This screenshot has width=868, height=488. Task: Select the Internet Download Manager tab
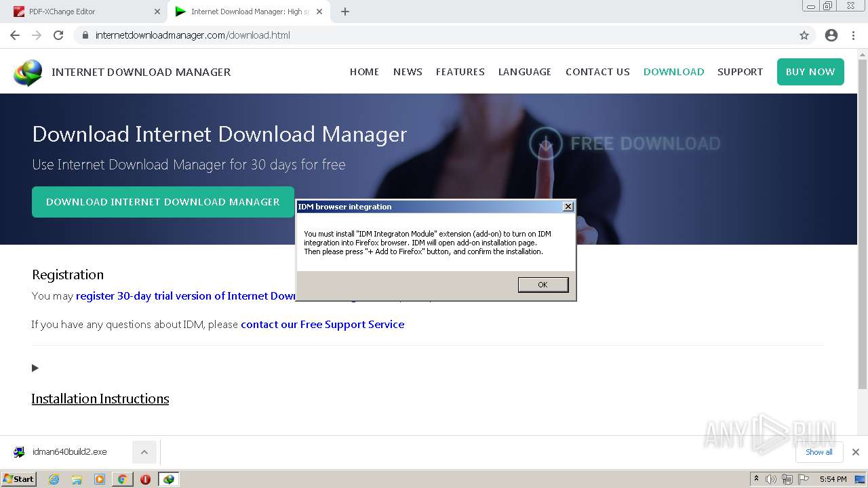pyautogui.click(x=249, y=12)
